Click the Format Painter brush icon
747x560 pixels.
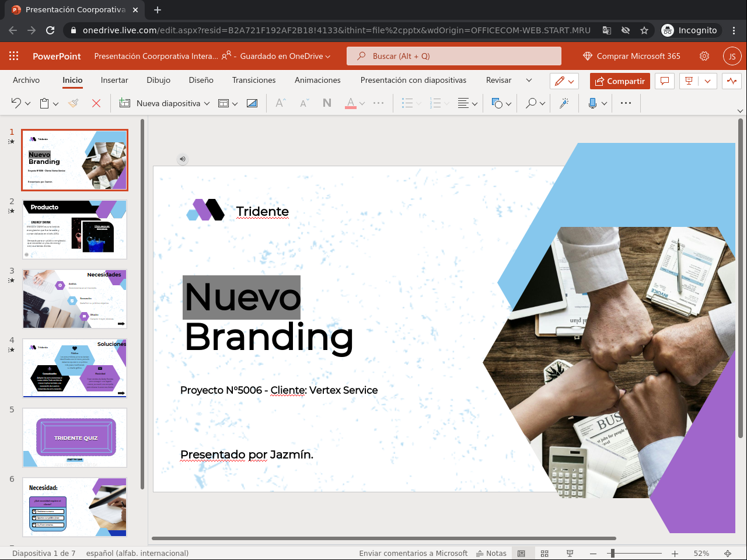[x=73, y=103]
